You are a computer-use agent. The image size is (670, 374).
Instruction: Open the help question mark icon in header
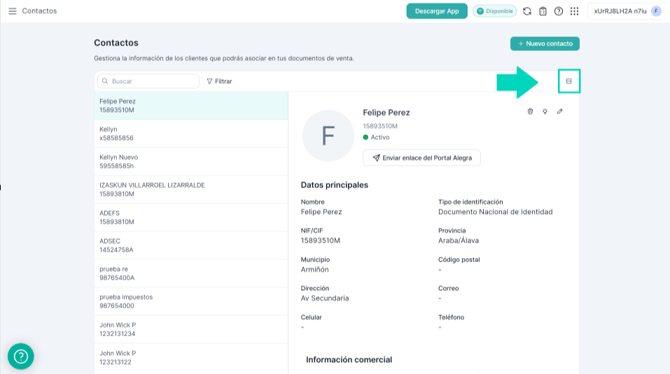[558, 11]
